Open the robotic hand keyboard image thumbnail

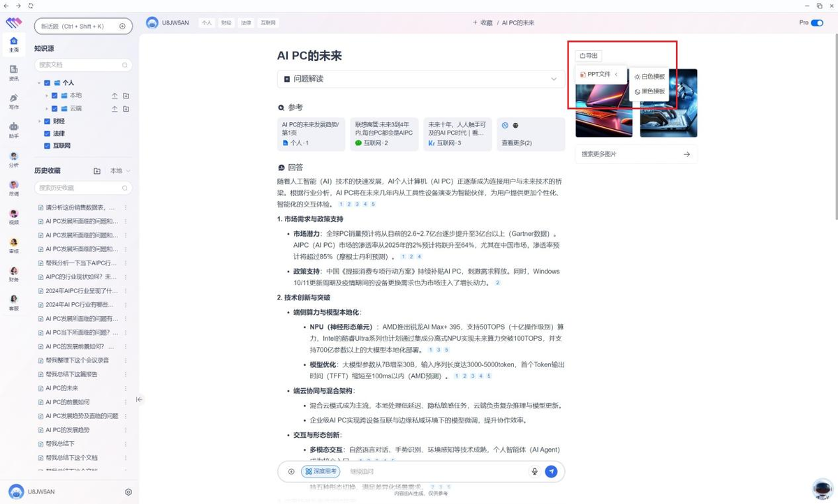click(668, 103)
